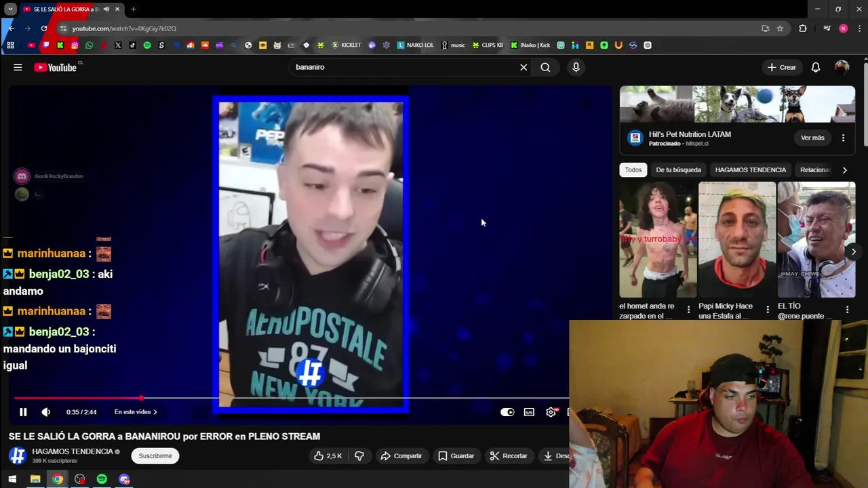Viewport: 868px width, 488px height.
Task: Click the Compartir share button
Action: click(401, 456)
